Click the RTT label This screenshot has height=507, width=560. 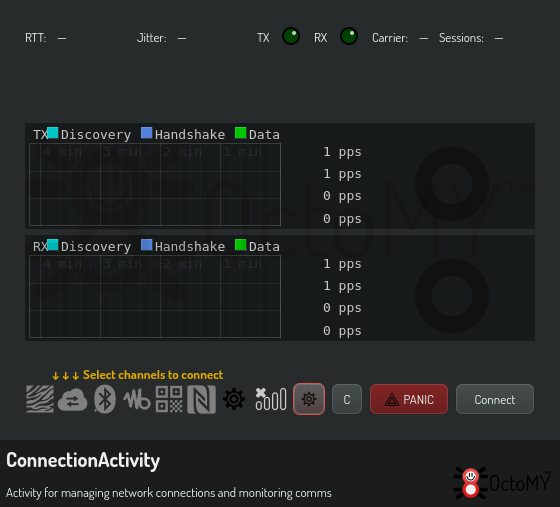click(35, 38)
